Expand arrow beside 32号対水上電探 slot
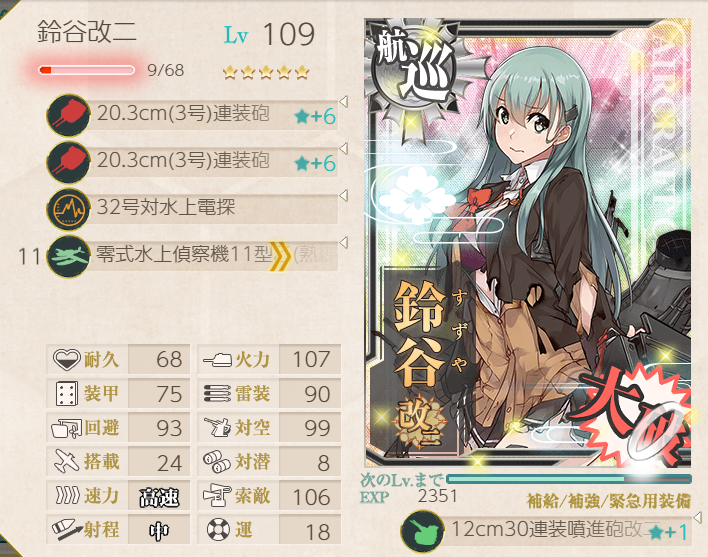708x557 pixels. 344,195
